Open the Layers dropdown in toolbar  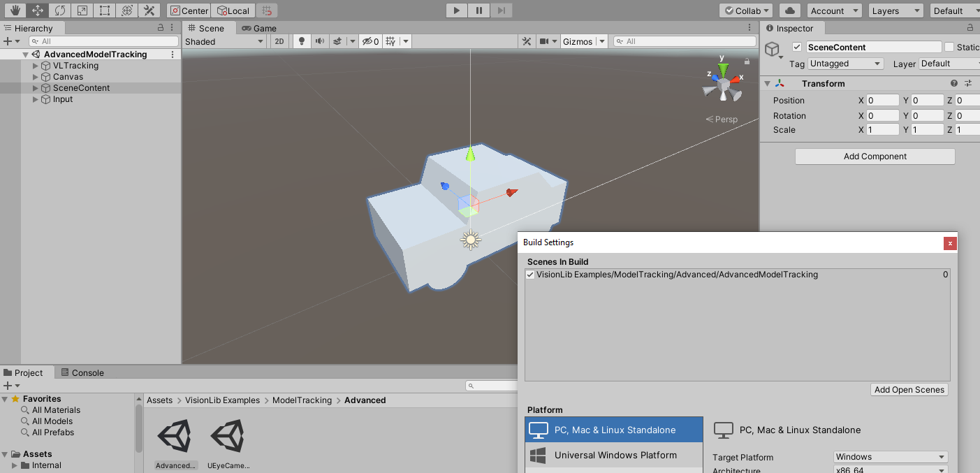click(x=895, y=10)
